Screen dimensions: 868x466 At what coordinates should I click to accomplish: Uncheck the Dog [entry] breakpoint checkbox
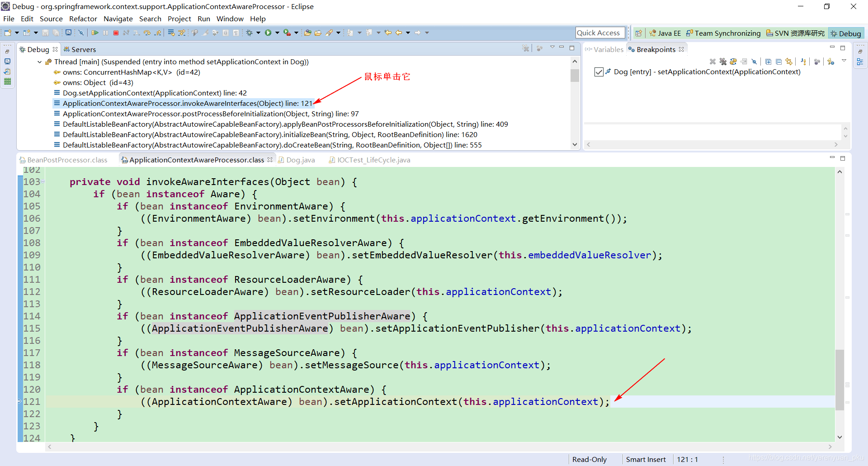click(599, 72)
